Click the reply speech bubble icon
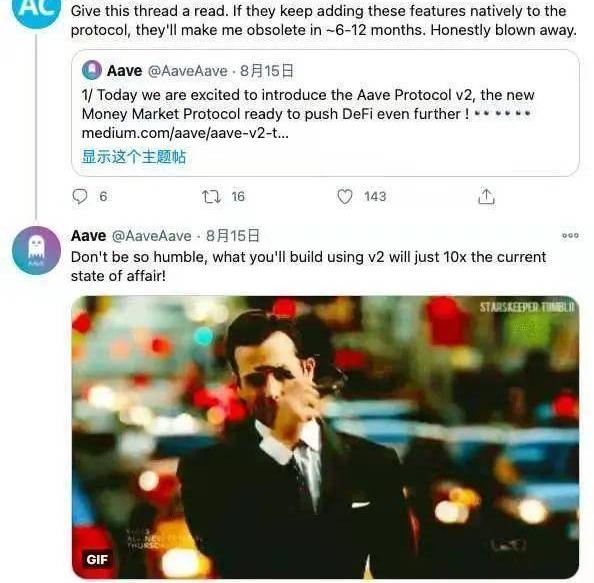Screen dimensions: 594x583 coord(80,197)
